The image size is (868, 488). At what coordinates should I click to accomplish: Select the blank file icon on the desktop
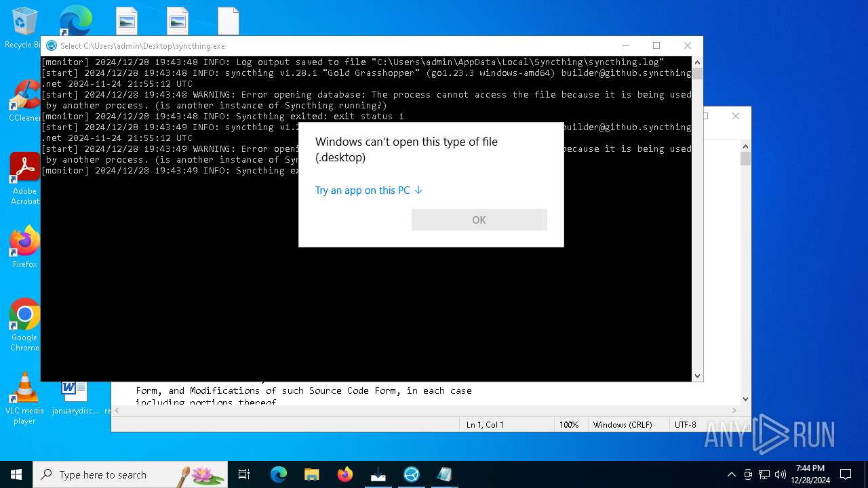pos(229,21)
